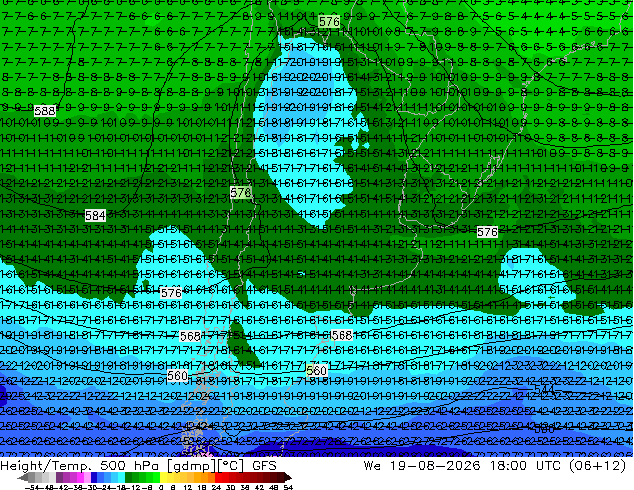Click the '[gdmp]' unit text
Image resolution: width=634 pixels, height=490 pixels.
tap(192, 466)
